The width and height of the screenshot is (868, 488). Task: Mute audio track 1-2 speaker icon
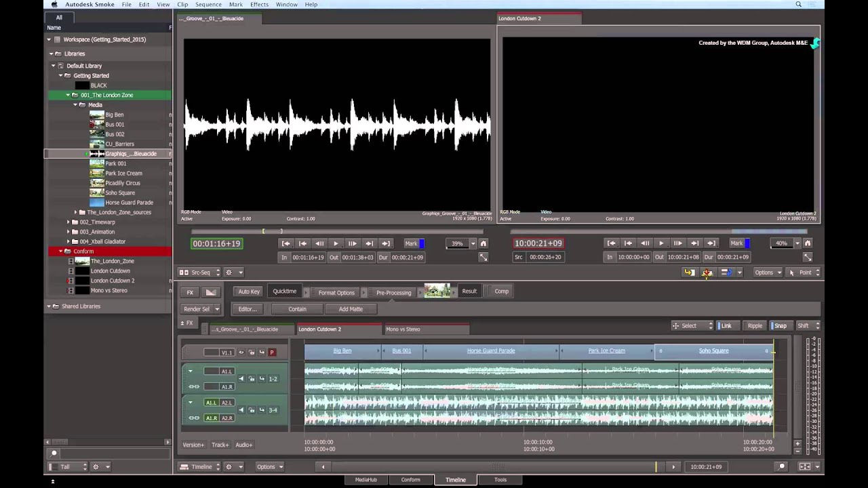click(x=241, y=379)
